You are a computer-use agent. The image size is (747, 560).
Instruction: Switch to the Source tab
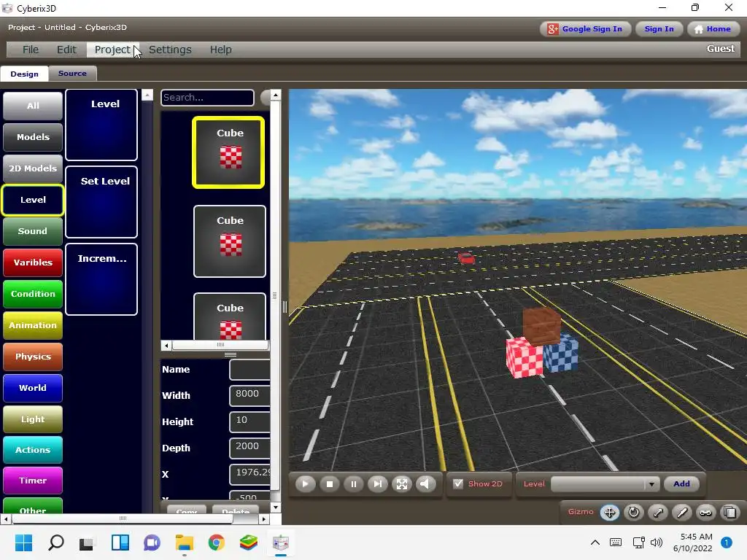[x=72, y=74]
